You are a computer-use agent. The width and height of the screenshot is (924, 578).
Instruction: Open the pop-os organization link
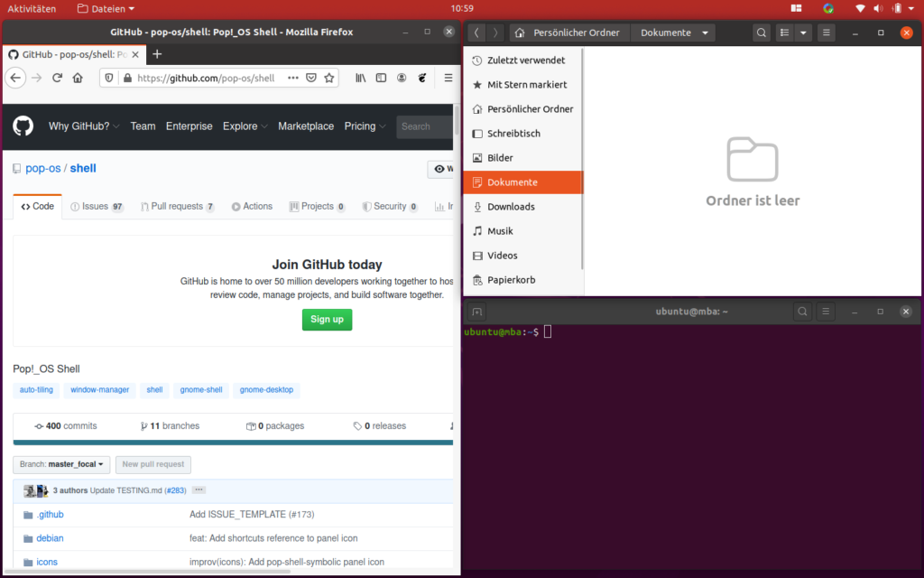point(43,168)
